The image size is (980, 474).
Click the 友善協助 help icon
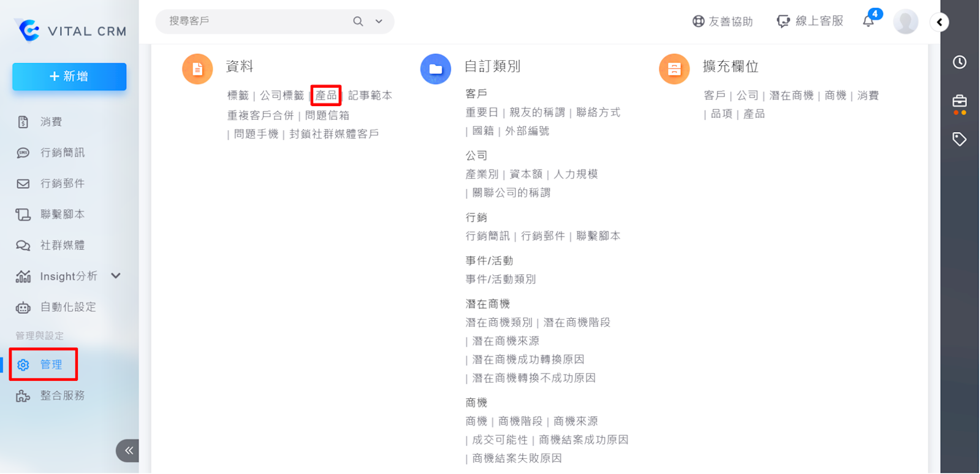click(698, 21)
